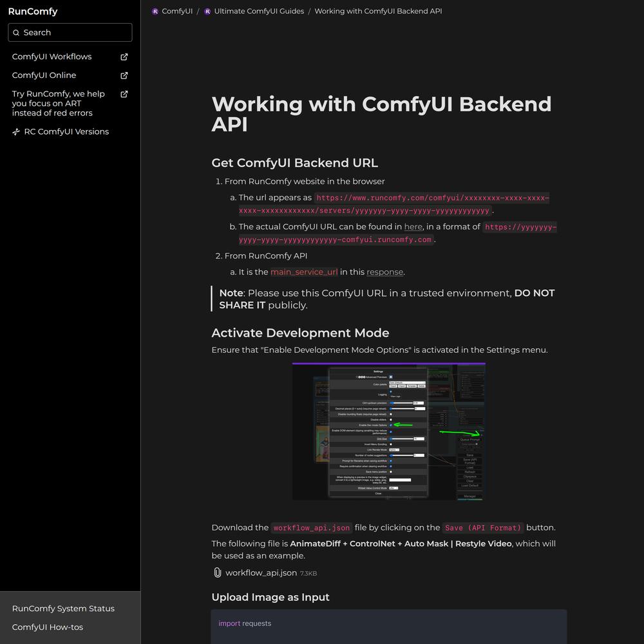Click the runcomfy.com/comfyui servers URL code
Screen dimensions: 644x644
click(394, 204)
